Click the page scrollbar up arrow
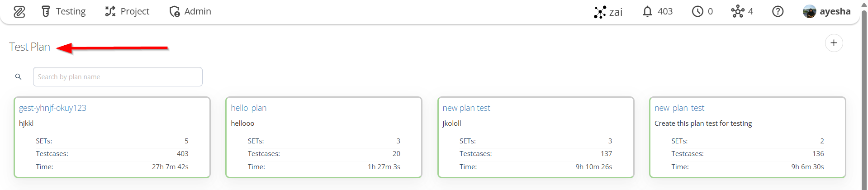This screenshot has height=190, width=868. point(864,4)
